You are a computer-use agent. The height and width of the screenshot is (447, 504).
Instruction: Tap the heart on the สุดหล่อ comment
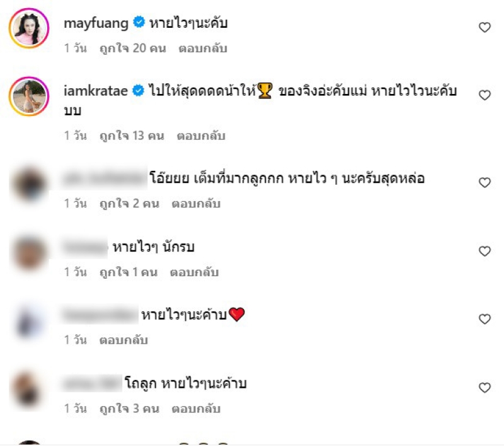coord(484,183)
